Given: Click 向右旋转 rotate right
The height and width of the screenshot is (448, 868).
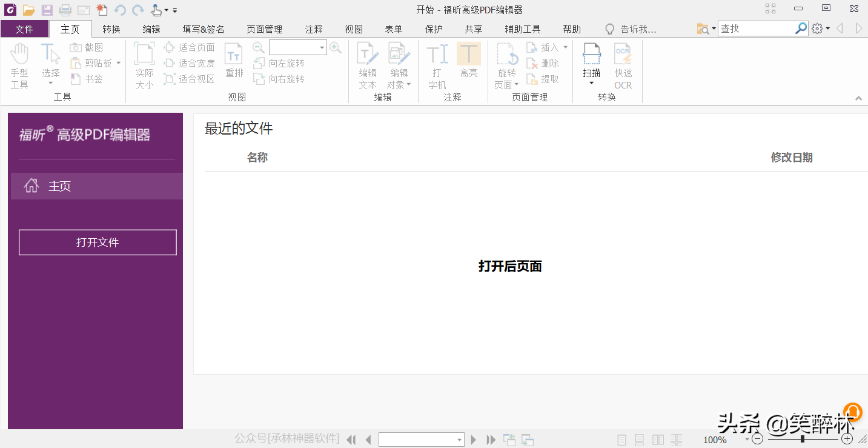Looking at the screenshot, I should click(279, 79).
